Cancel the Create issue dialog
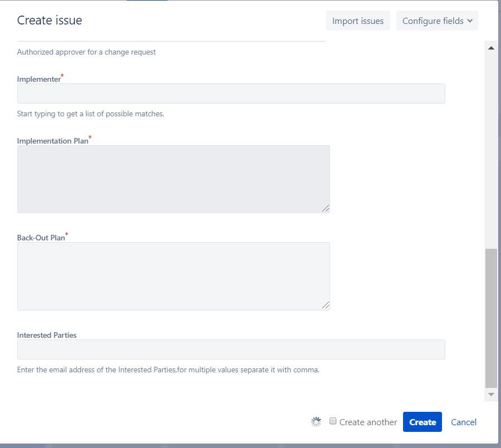Image resolution: width=501 pixels, height=448 pixels. [463, 422]
